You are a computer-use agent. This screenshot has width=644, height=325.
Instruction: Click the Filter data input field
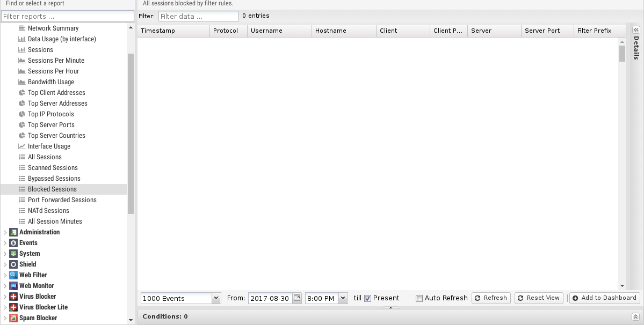(x=198, y=16)
